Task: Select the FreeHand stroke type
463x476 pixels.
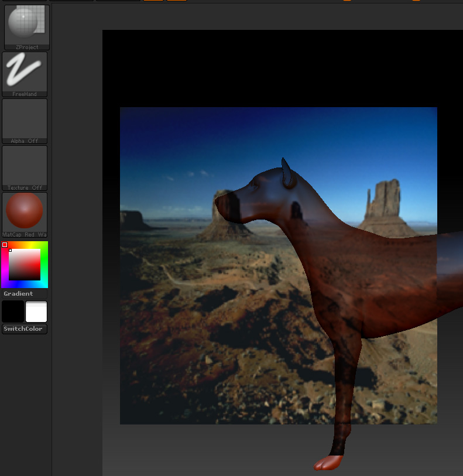Action: click(x=25, y=74)
